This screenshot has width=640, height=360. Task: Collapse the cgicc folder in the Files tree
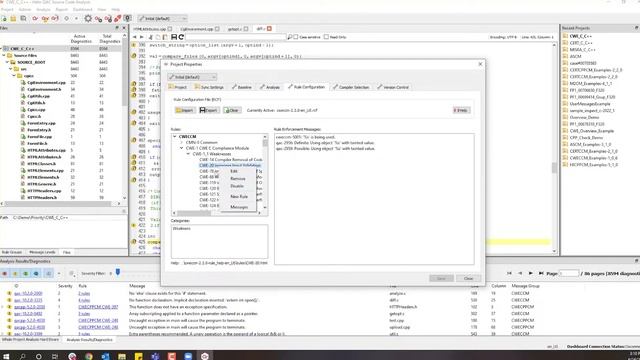pos(14,76)
